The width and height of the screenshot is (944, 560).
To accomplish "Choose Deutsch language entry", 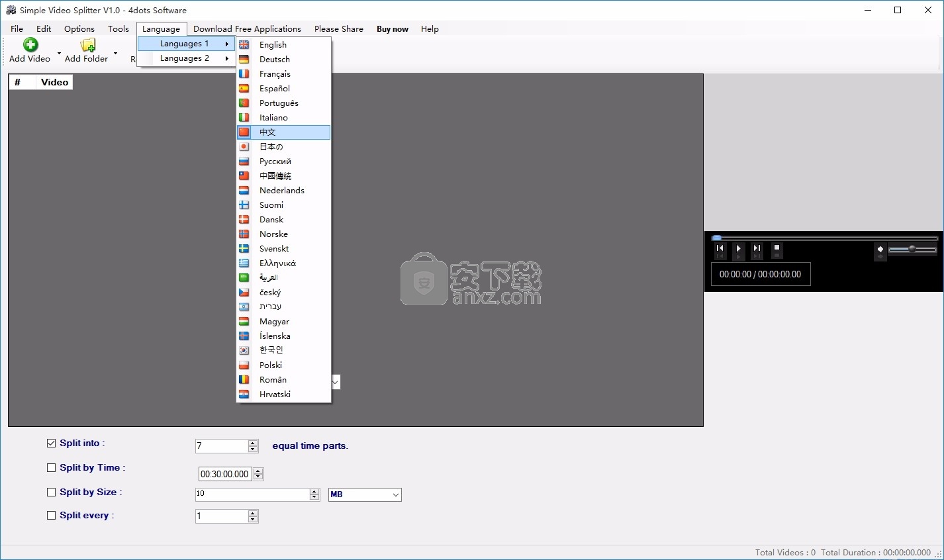I will [x=283, y=59].
